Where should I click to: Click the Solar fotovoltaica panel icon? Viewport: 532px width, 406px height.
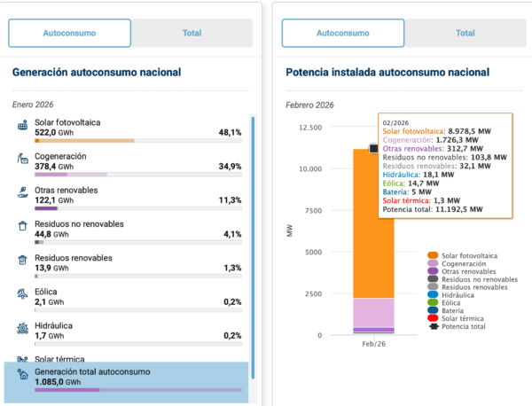point(22,127)
